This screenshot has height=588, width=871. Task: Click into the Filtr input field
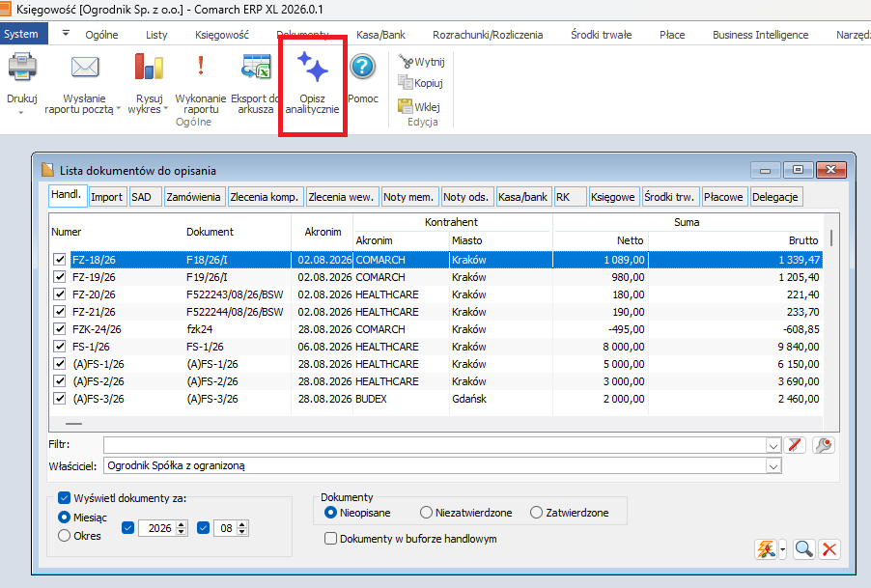pos(435,445)
